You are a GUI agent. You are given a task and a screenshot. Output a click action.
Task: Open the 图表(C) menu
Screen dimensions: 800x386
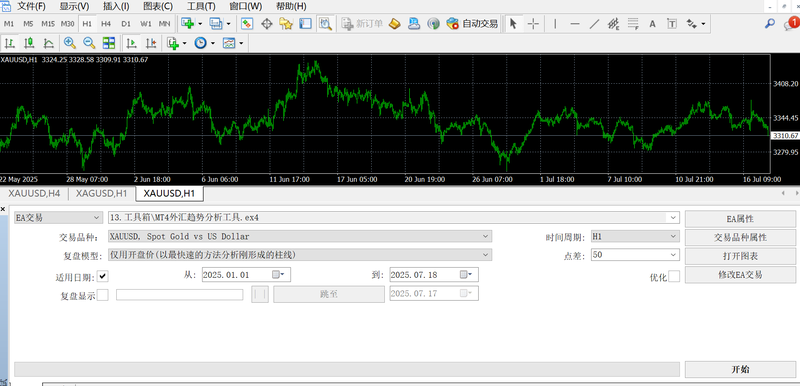pyautogui.click(x=158, y=6)
